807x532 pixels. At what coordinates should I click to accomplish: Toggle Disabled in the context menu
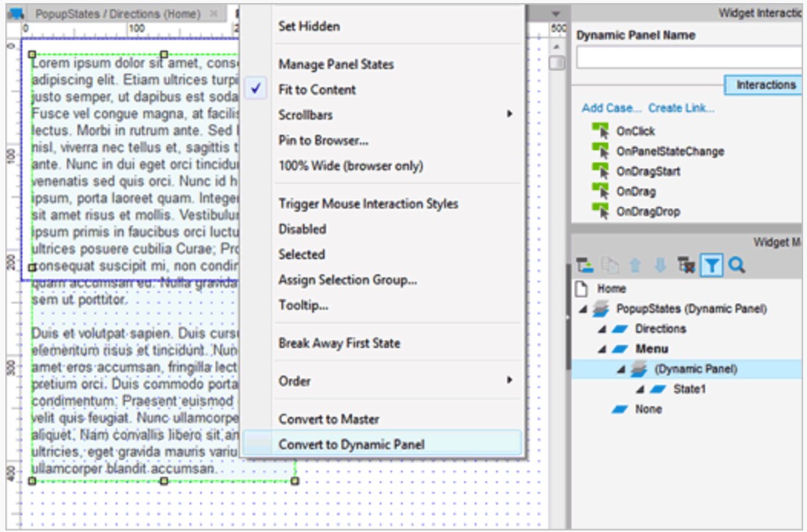coord(302,229)
